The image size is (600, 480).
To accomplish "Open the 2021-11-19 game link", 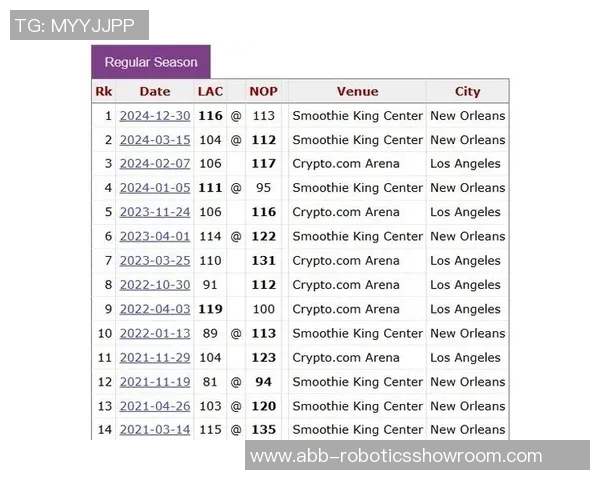I will 154,382.
